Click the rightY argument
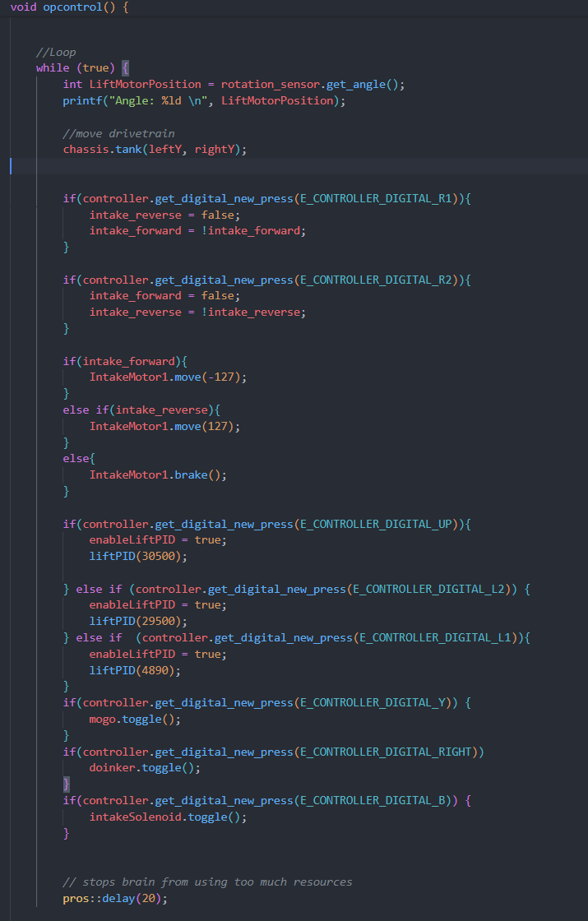588x921 pixels. point(215,149)
